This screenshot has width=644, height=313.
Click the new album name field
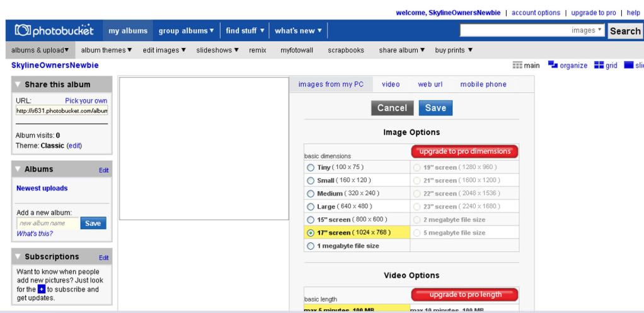48,223
